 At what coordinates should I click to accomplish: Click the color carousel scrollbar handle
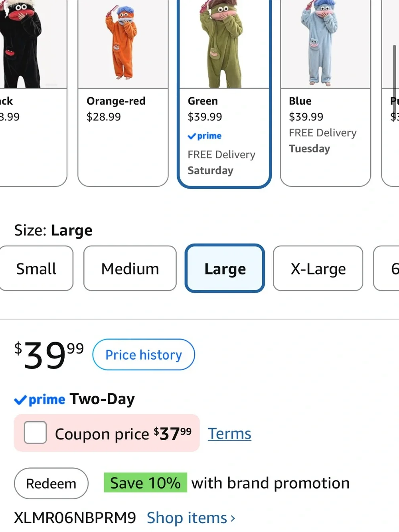click(395, 76)
